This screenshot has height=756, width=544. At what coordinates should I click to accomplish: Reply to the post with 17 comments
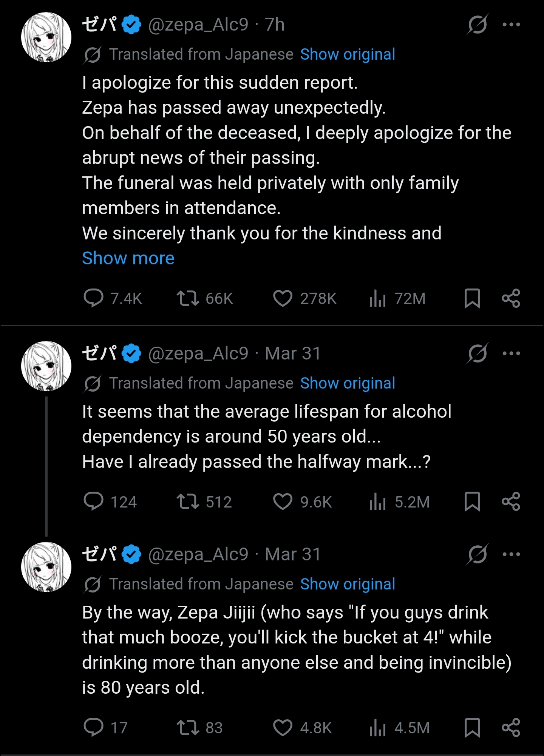93,727
